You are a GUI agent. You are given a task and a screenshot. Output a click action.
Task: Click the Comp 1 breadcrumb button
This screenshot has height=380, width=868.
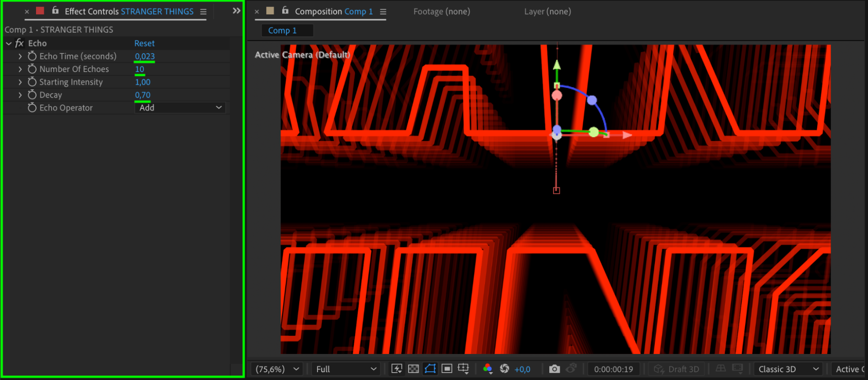pyautogui.click(x=282, y=30)
